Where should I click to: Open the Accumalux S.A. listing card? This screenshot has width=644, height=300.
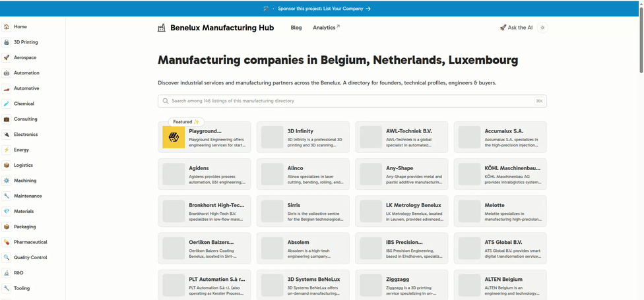[499, 137]
